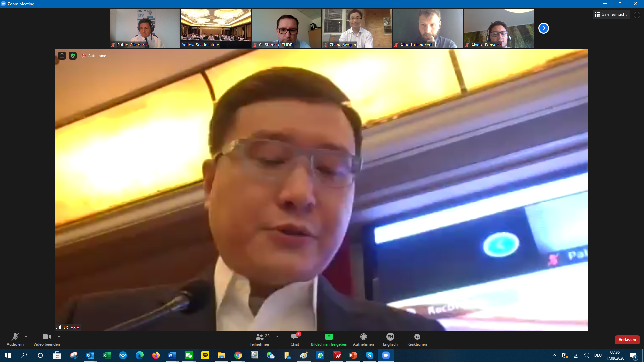Expand audio options arrow
The width and height of the screenshot is (644, 362).
(x=26, y=337)
